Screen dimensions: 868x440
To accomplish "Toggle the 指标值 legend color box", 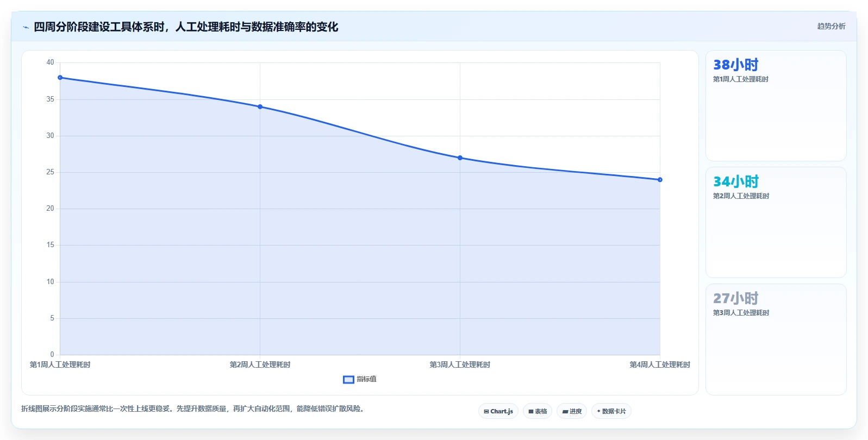I will 348,379.
